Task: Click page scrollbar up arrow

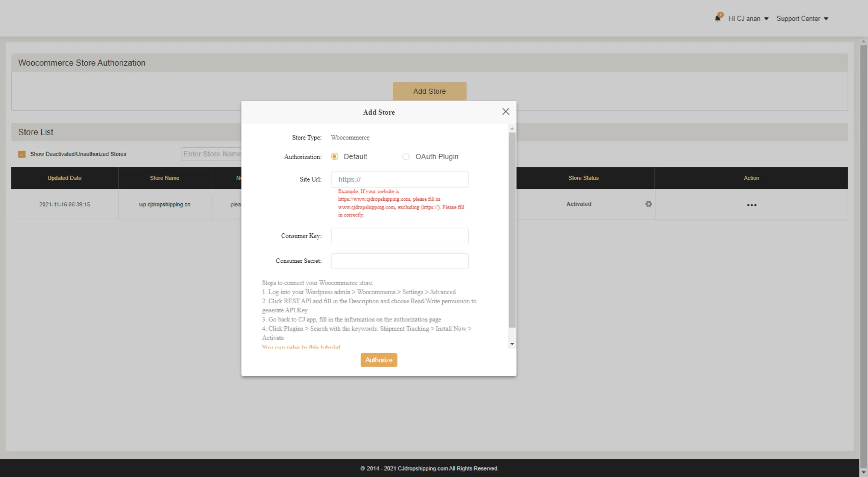Action: [x=863, y=42]
